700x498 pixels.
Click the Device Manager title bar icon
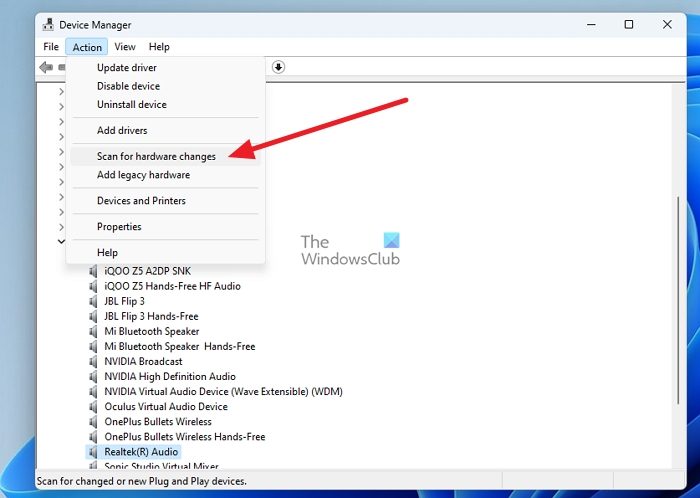click(x=48, y=25)
